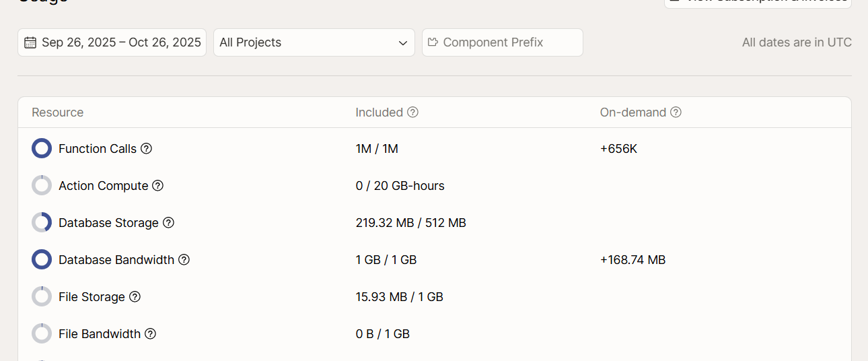Viewport: 868px width, 361px height.
Task: Open the All Projects dropdown
Action: point(314,42)
